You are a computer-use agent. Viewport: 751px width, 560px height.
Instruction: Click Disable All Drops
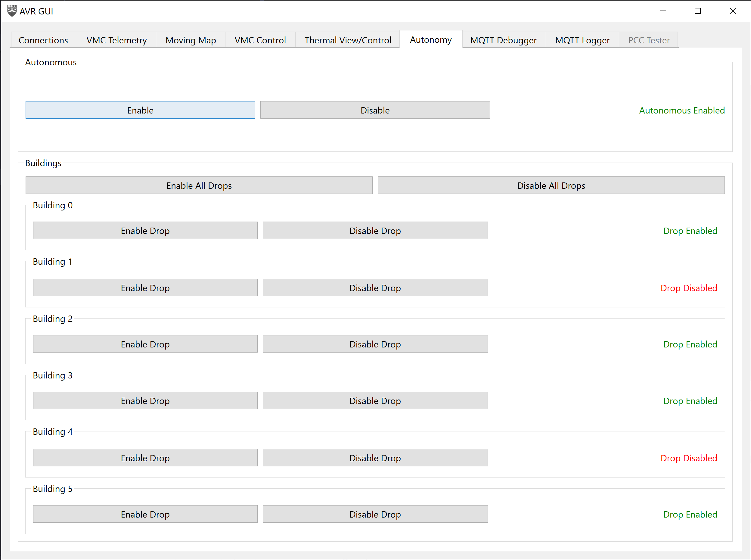click(x=551, y=185)
